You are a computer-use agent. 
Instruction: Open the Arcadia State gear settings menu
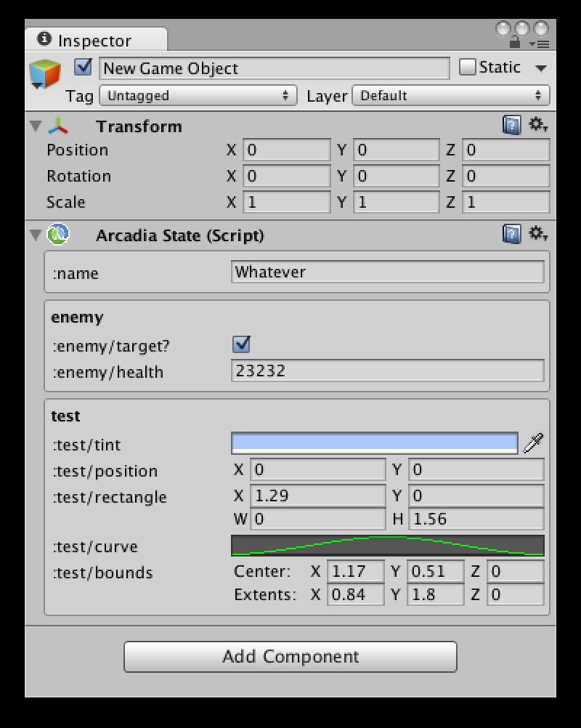click(538, 234)
